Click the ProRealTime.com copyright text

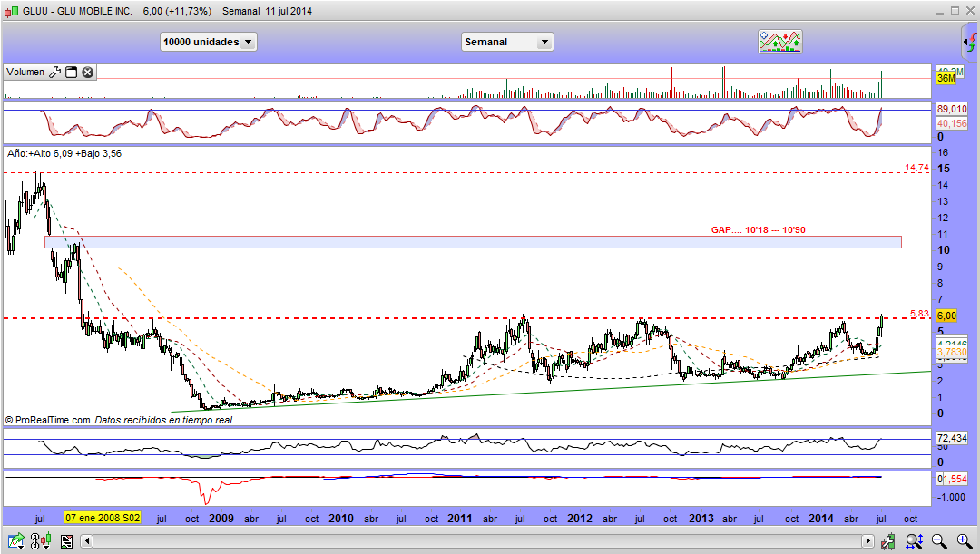[x=47, y=421]
